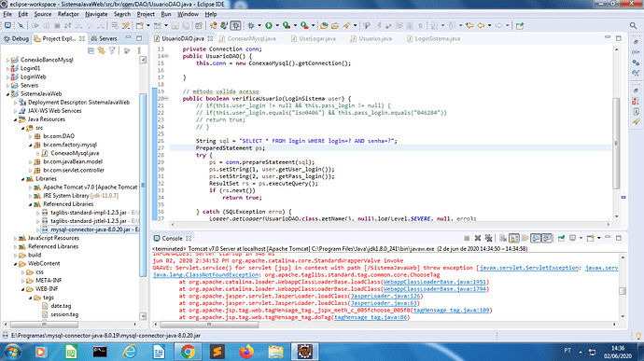Open the WebappClassLoaderBase.java:1951 stack trace link

[x=435, y=282]
